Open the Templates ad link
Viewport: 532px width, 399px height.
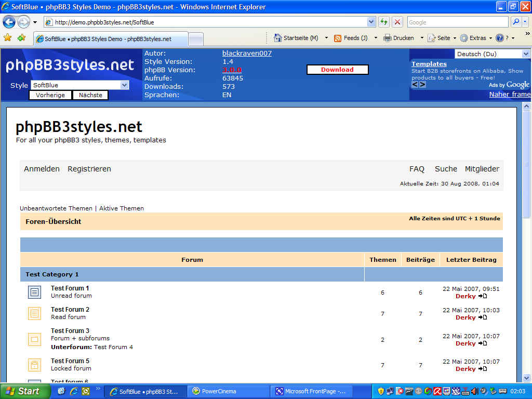click(429, 64)
